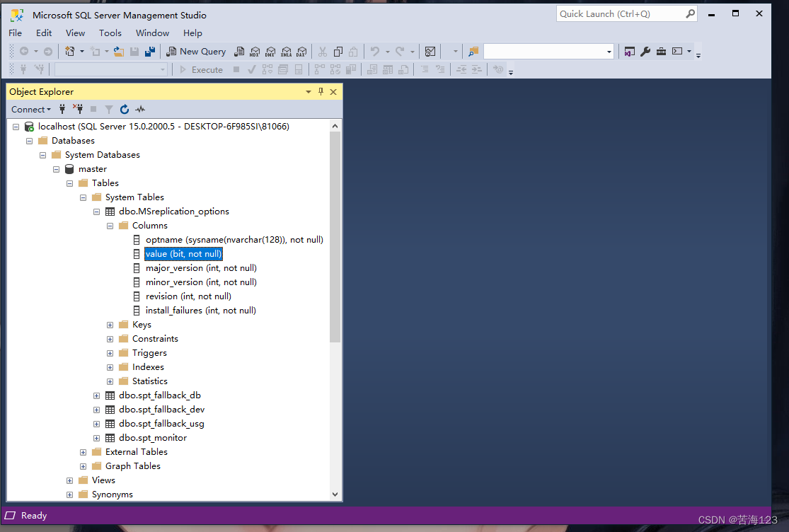Select the optname column

click(x=234, y=240)
